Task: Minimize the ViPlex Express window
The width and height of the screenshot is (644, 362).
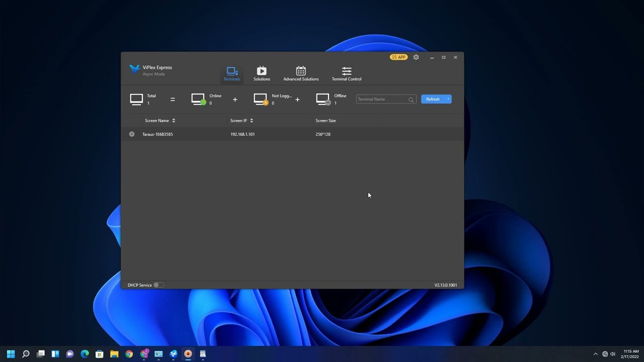Action: [432, 57]
